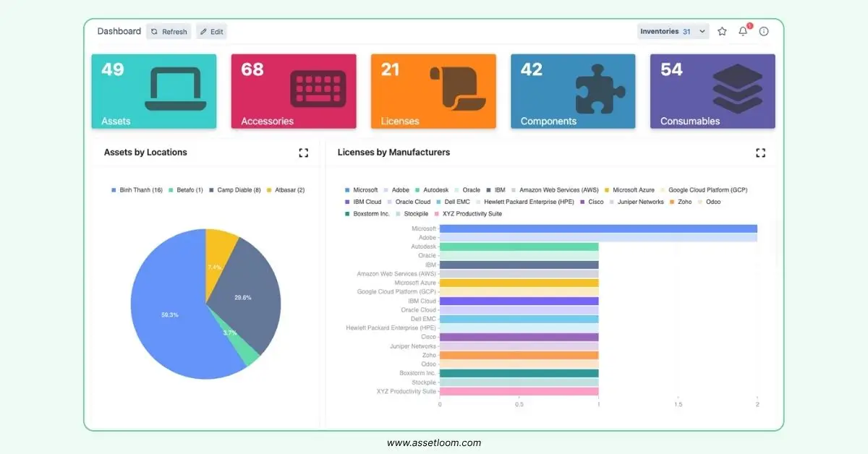The width and height of the screenshot is (868, 454).
Task: Click the puzzle piece icon on Components card
Action: [600, 89]
